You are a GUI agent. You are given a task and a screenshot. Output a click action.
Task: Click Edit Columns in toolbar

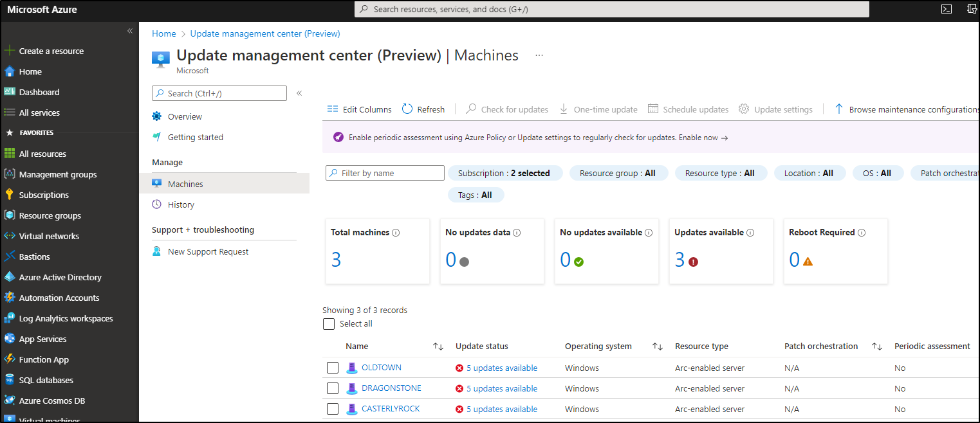[x=359, y=109]
